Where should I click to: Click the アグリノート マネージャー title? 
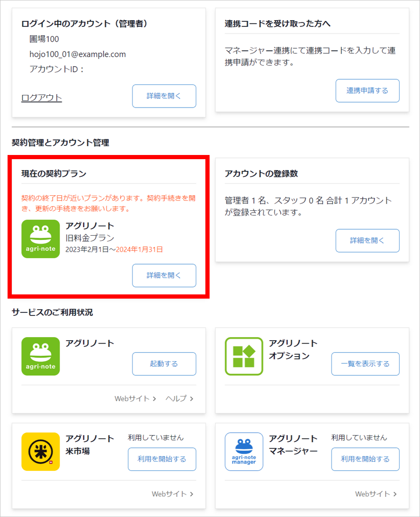(x=293, y=445)
